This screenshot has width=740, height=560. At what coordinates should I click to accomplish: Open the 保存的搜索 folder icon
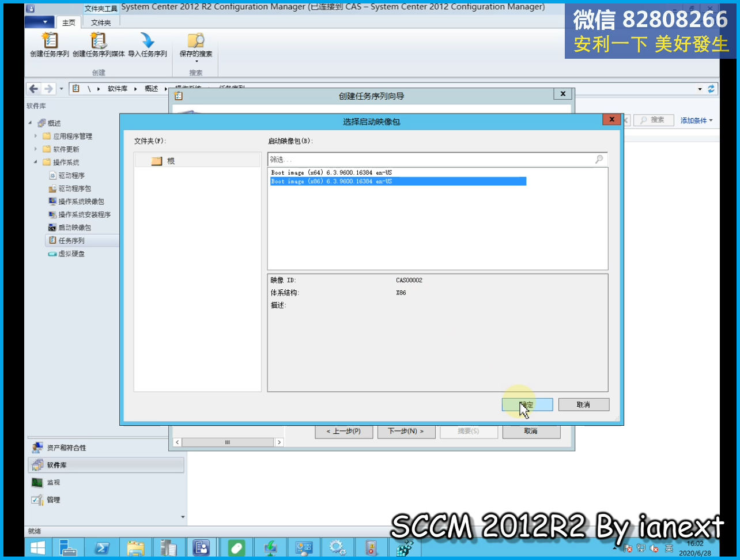[196, 40]
